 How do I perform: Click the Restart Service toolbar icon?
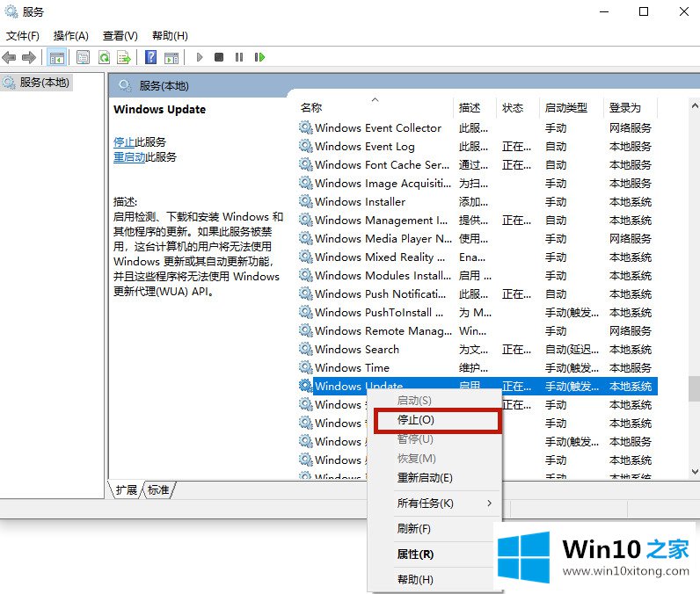(259, 57)
